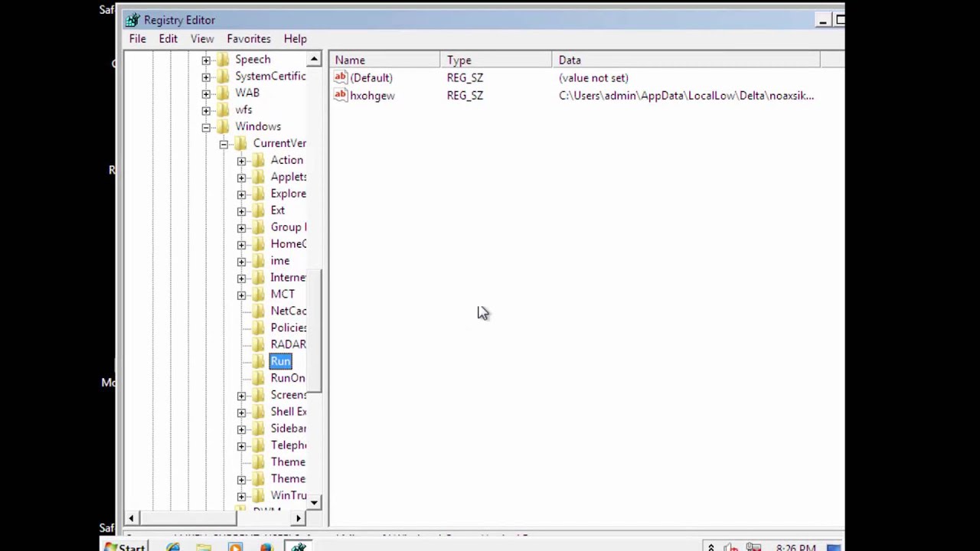The height and width of the screenshot is (551, 980).
Task: Open the View menu
Action: click(x=202, y=38)
